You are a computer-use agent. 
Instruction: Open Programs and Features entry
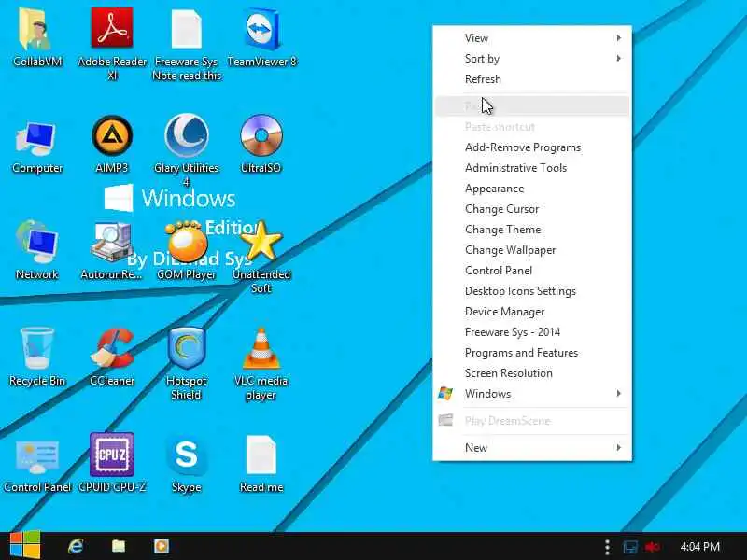point(532,353)
